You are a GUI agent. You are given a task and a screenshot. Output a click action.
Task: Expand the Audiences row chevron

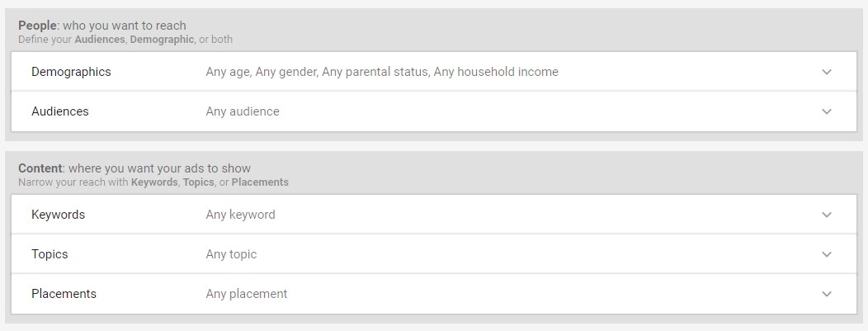click(x=827, y=111)
